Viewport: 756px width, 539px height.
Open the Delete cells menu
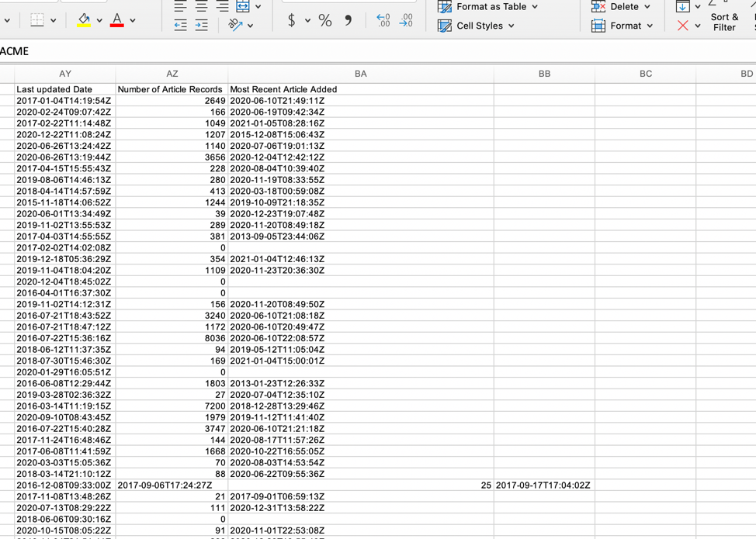click(x=621, y=6)
